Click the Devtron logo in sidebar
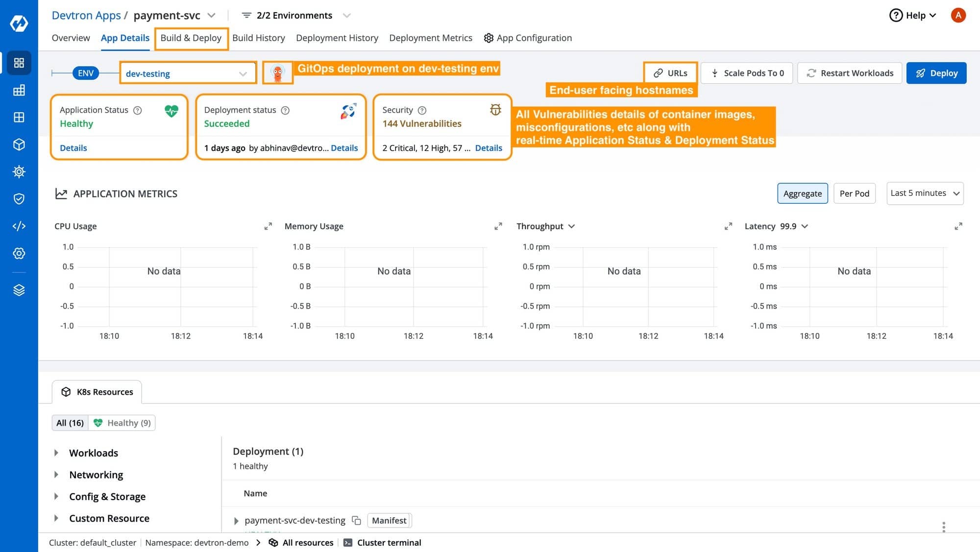The height and width of the screenshot is (552, 980). pos(19,23)
